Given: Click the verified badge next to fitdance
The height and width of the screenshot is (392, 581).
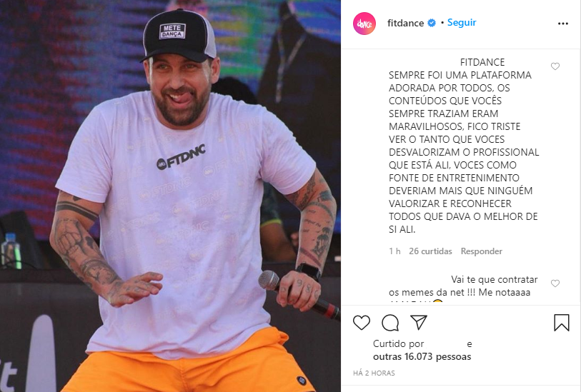Looking at the screenshot, I should [x=432, y=23].
